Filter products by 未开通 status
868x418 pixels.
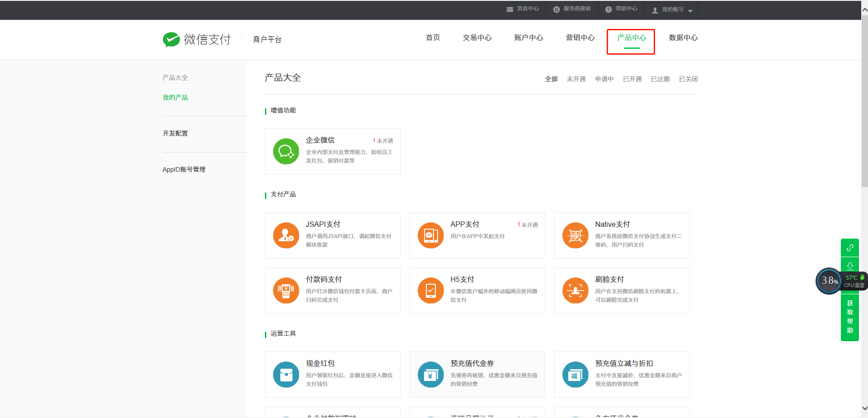tap(576, 79)
